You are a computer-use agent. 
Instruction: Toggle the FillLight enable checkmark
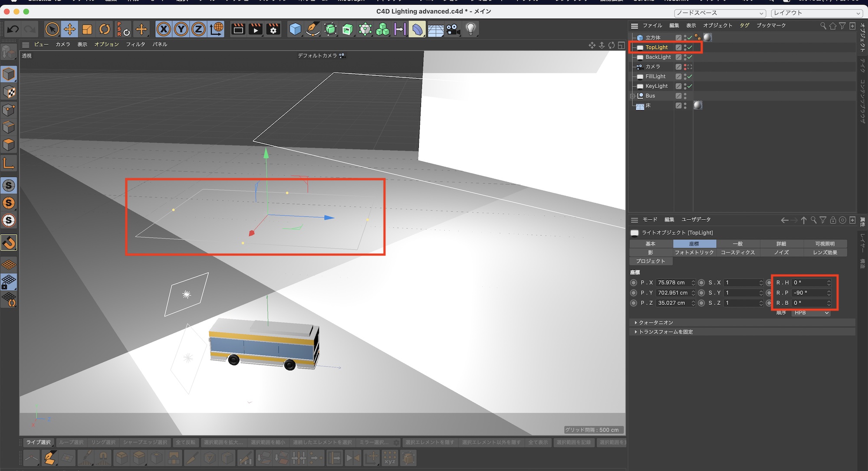click(690, 76)
